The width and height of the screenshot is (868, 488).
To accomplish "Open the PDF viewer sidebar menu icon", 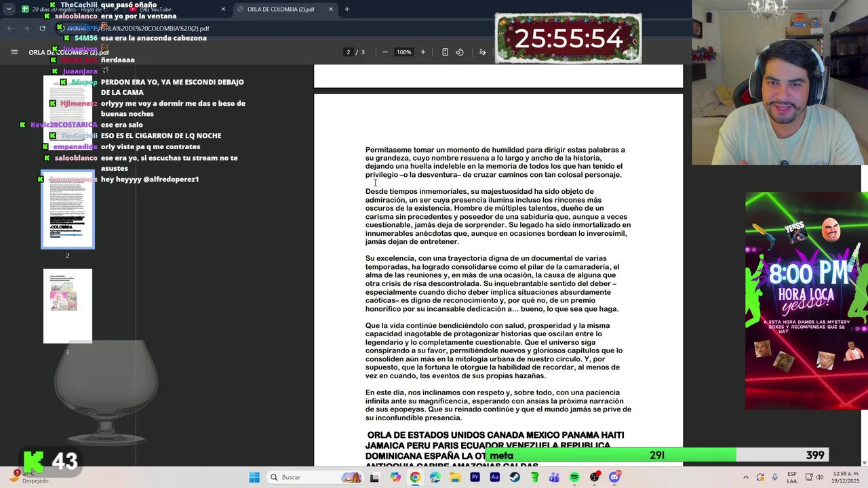I will 14,52.
